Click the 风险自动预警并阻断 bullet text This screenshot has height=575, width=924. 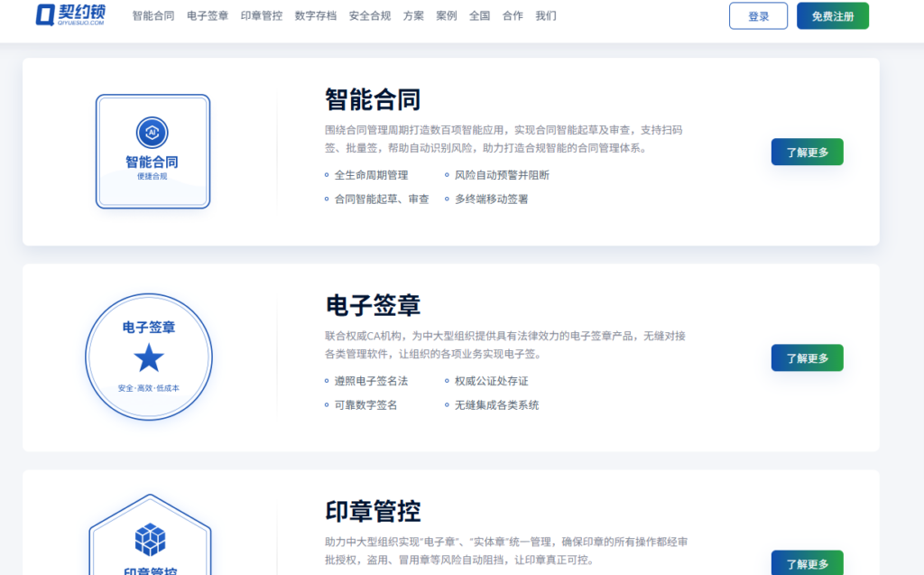(x=502, y=175)
